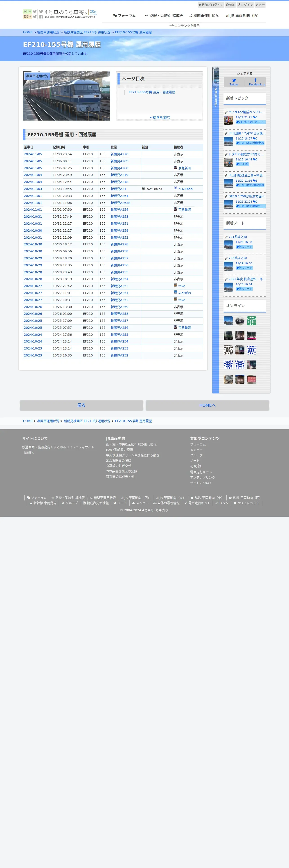The height and width of the screenshot is (868, 289).
Task: Click the 戻る button
Action: (x=81, y=405)
